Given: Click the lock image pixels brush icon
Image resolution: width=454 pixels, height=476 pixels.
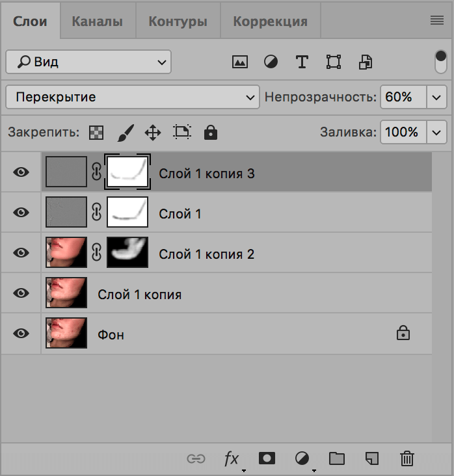Looking at the screenshot, I should tap(125, 133).
